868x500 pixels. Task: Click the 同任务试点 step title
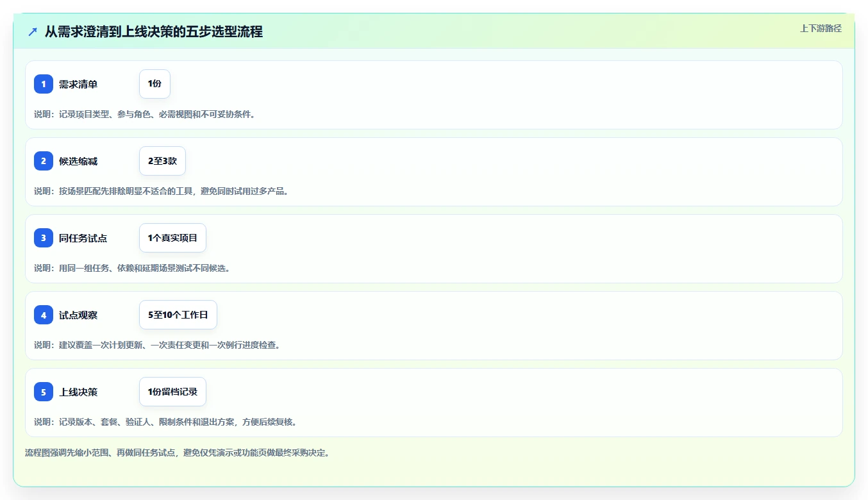83,238
